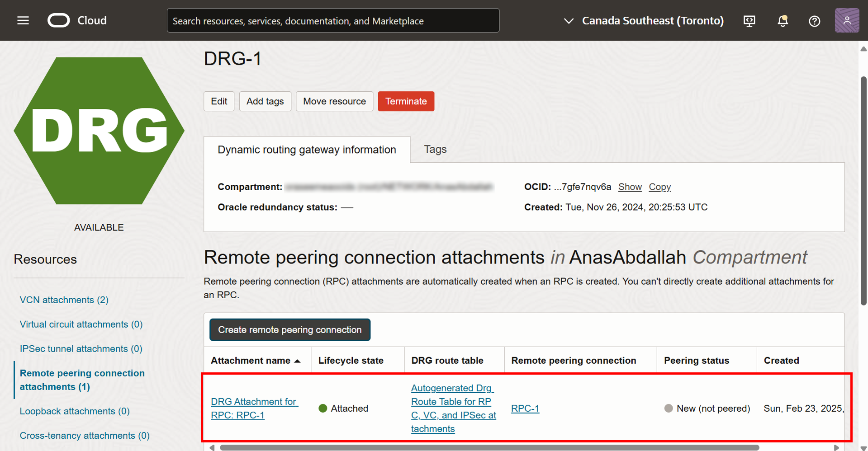Click the AVAILABLE status label

pos(99,227)
